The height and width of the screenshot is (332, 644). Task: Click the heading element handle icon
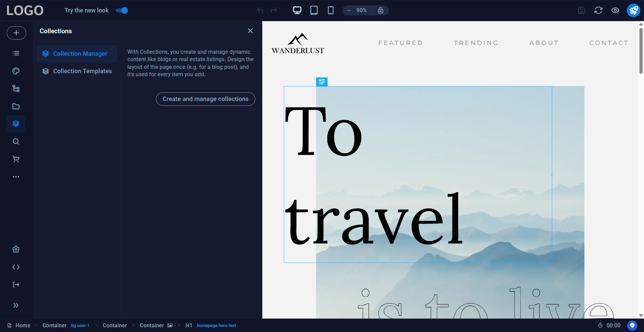322,82
